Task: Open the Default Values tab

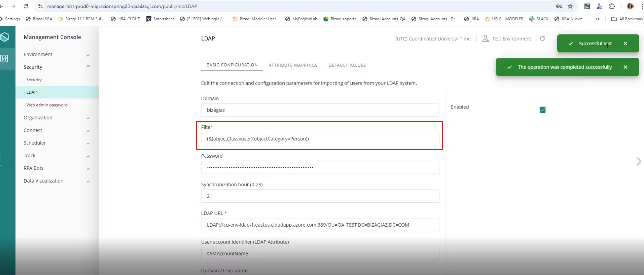Action: [347, 65]
